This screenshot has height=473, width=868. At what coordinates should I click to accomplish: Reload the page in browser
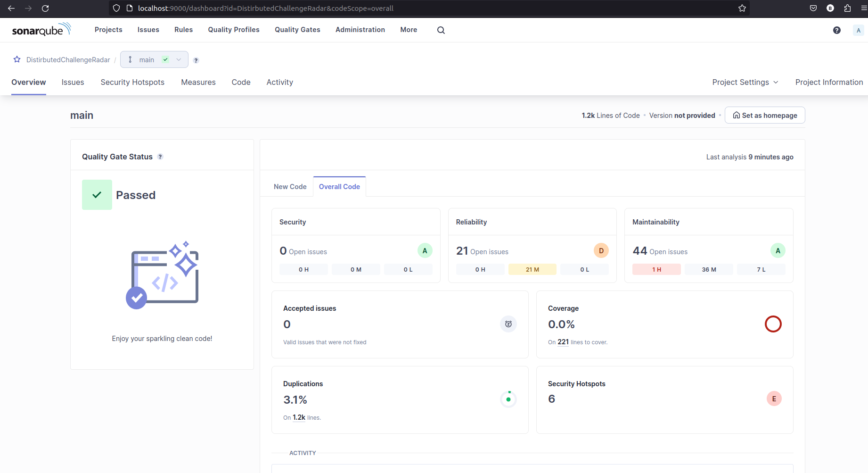coord(45,8)
